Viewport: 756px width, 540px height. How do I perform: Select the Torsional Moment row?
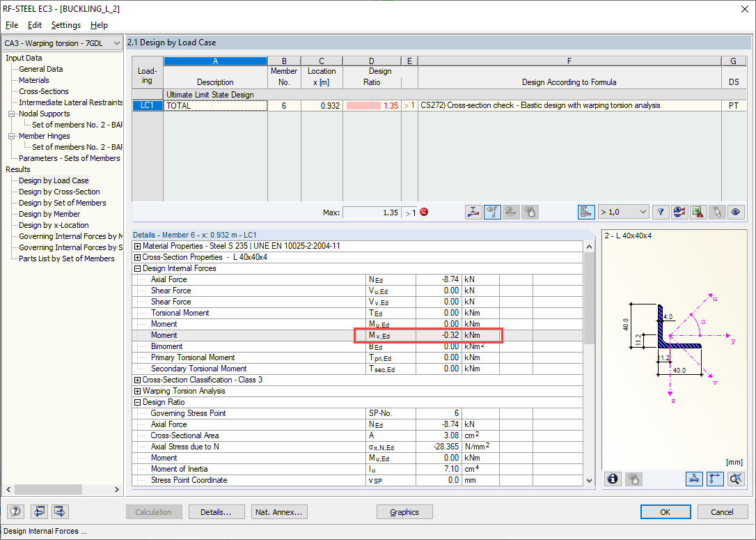pyautogui.click(x=357, y=313)
